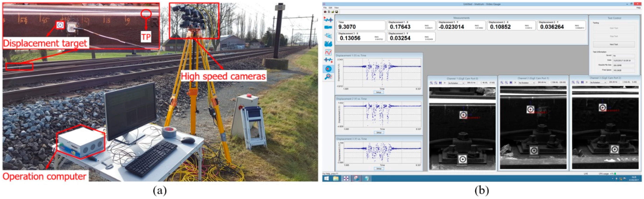Open Channel 3 rotation dropdown

point(598,82)
